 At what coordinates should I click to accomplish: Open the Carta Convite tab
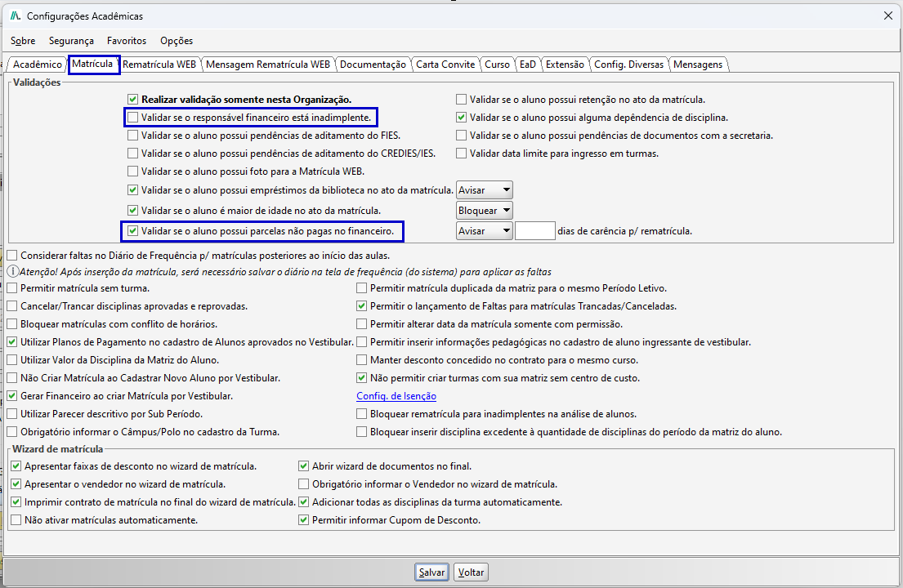click(x=445, y=65)
